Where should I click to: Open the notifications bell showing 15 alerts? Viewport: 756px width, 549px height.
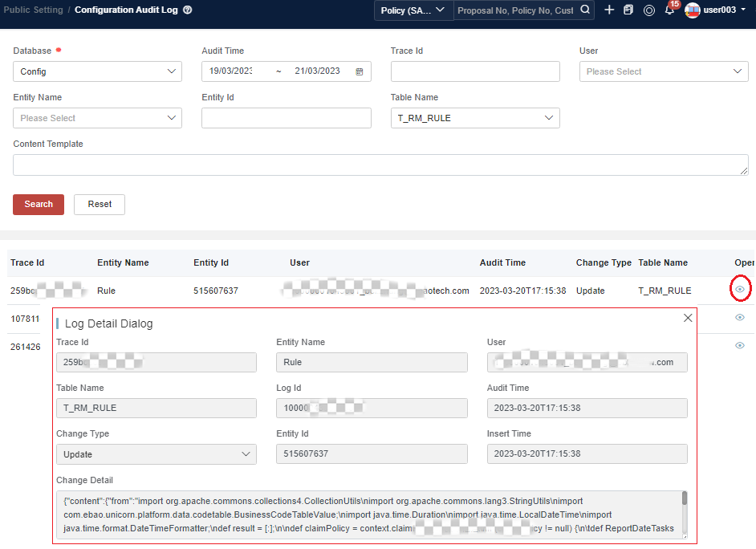coord(670,10)
